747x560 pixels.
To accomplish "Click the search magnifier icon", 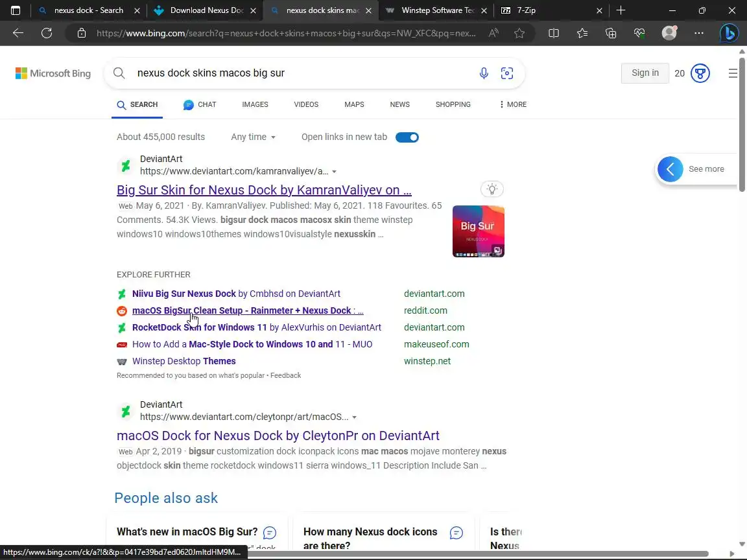I will click(119, 73).
